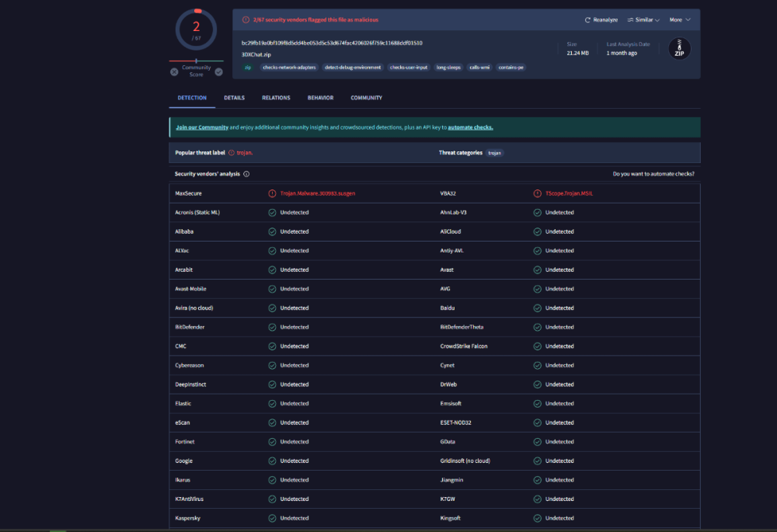777x532 pixels.
Task: Click the Acronis (Static ML) vendor name
Action: click(197, 213)
